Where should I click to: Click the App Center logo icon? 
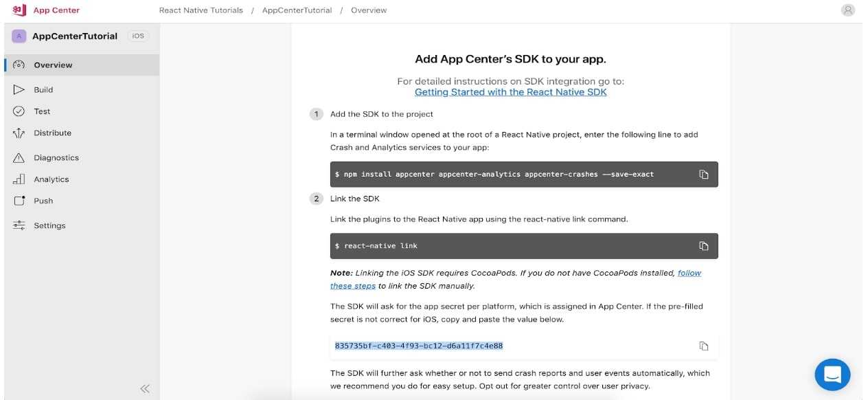pyautogui.click(x=19, y=10)
